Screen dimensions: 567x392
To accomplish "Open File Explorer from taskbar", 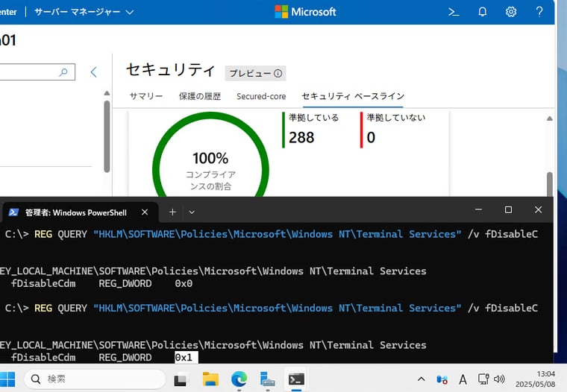I will [210, 379].
